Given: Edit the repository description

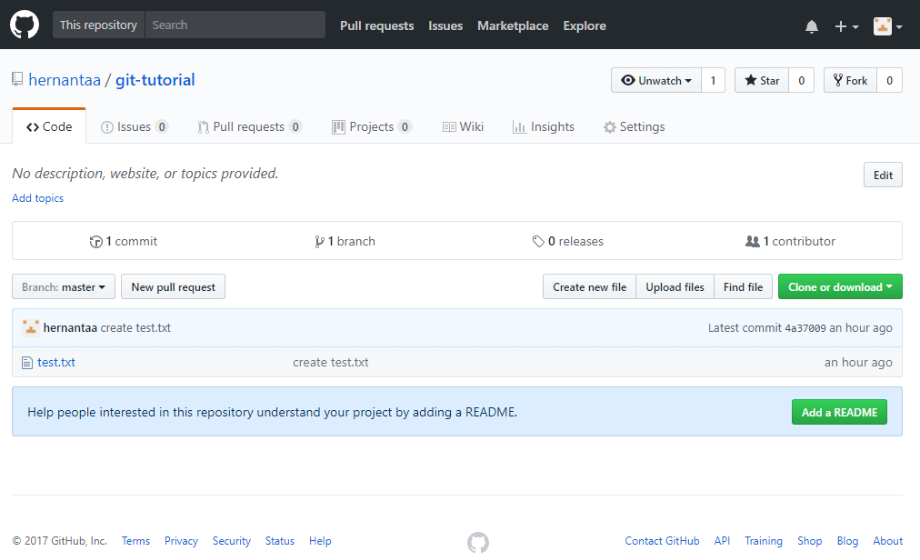Looking at the screenshot, I should [x=882, y=175].
